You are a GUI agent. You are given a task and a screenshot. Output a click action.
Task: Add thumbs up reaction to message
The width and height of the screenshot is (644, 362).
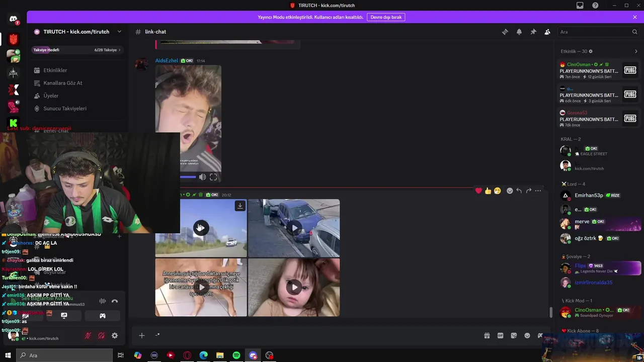[x=488, y=191]
